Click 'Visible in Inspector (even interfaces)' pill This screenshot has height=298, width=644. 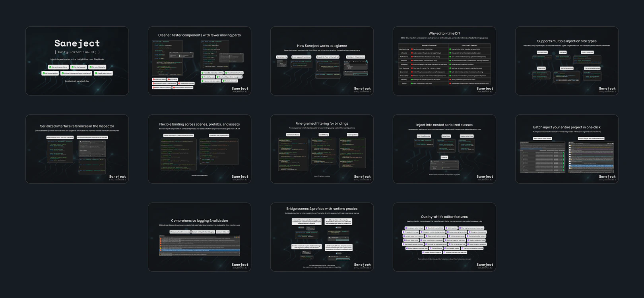[x=77, y=73]
